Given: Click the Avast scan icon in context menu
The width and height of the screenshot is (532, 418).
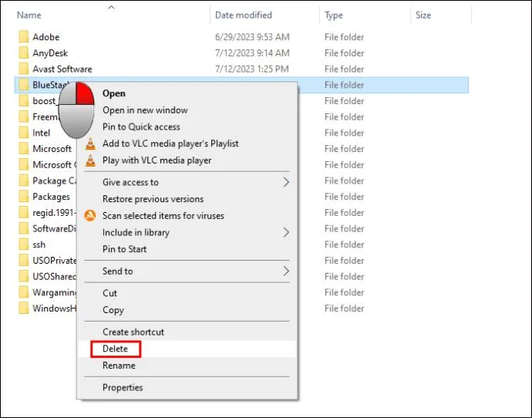Looking at the screenshot, I should click(x=90, y=216).
